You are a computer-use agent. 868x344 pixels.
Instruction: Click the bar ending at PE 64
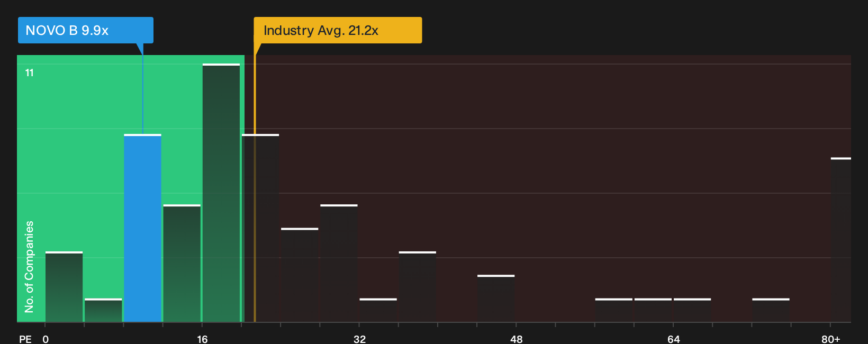click(x=653, y=310)
